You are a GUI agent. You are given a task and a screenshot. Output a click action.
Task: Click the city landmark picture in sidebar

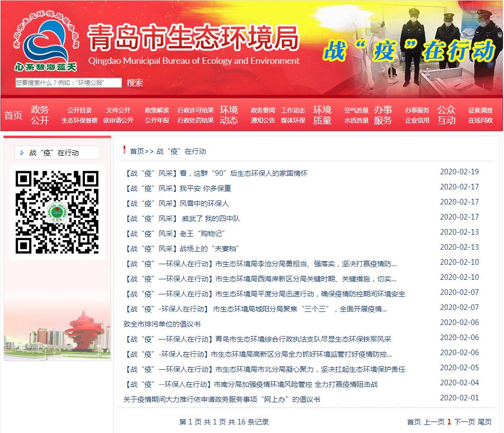[57, 332]
